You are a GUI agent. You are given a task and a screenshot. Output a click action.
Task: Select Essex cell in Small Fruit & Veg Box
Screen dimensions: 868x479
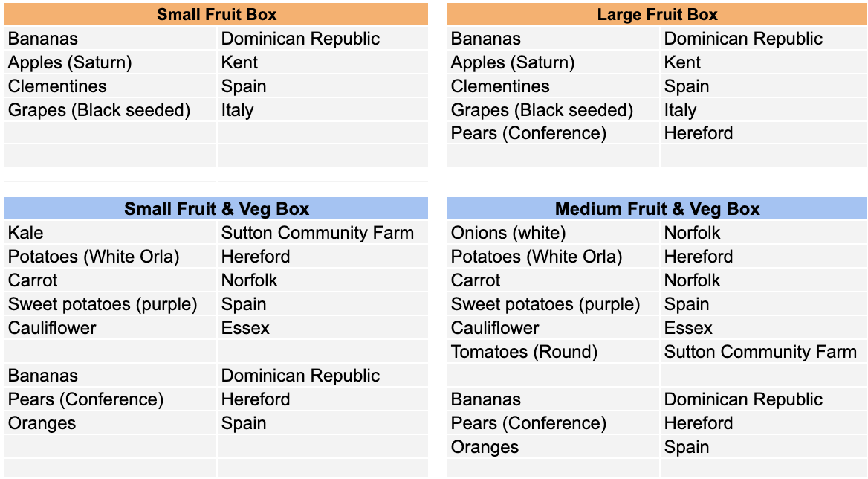tap(323, 328)
